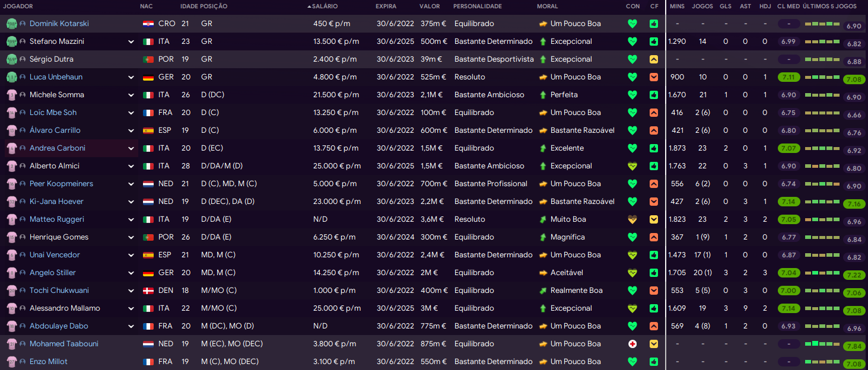The width and height of the screenshot is (868, 370).
Task: Expand the chevron next to Ki-Jana Hoever
Action: pos(131,202)
